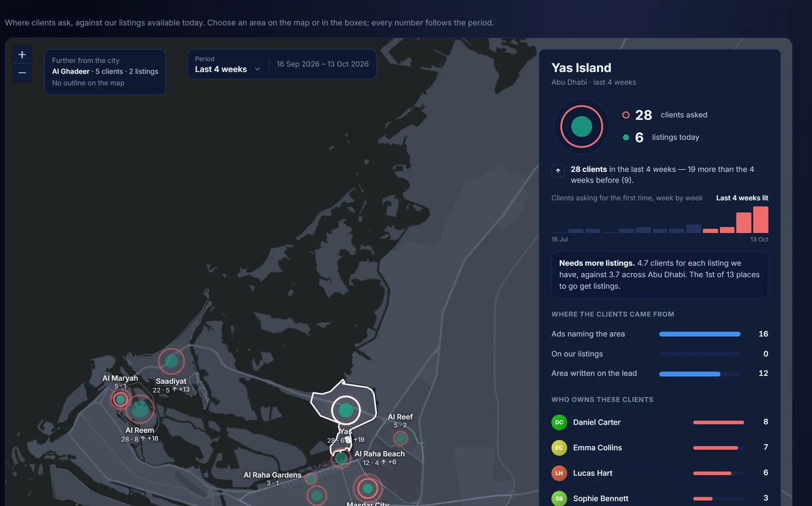Click Lucas Hart's name

pos(593,473)
